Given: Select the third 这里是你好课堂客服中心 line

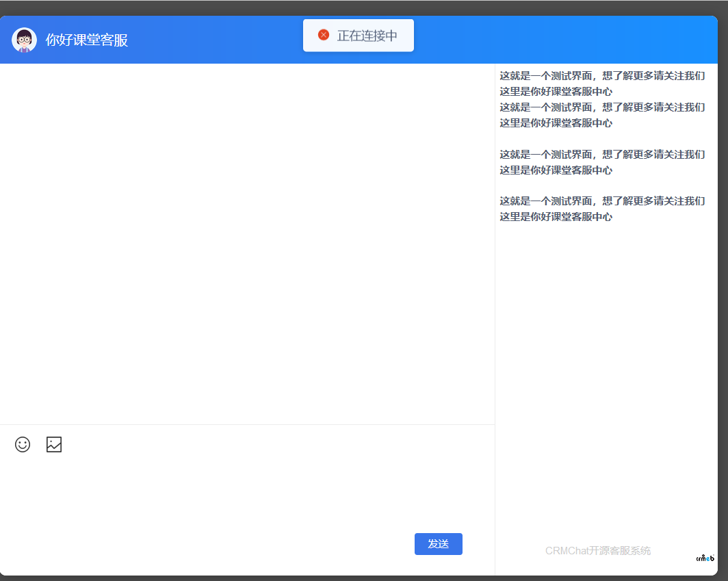Looking at the screenshot, I should [556, 170].
